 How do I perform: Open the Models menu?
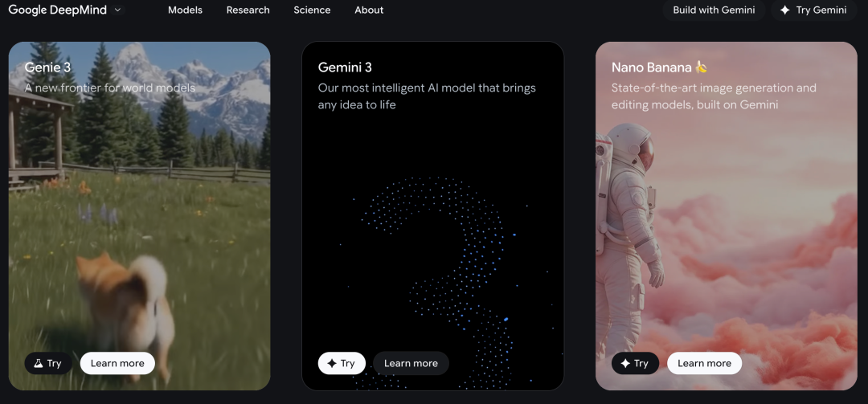pos(185,10)
